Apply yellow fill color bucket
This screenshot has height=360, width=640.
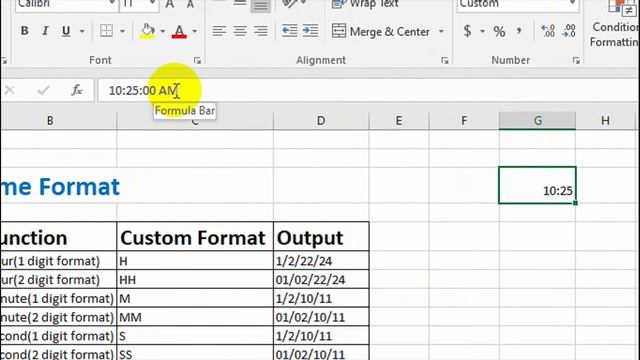[148, 31]
